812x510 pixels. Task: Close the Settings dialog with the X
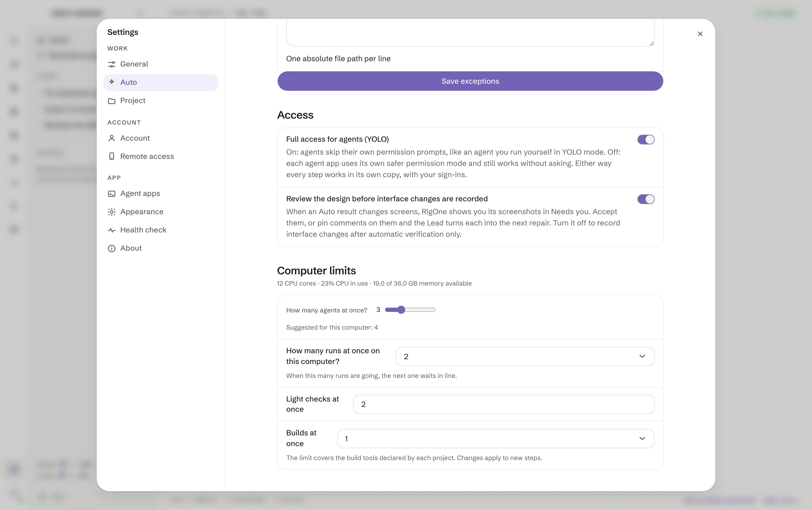[x=700, y=34]
